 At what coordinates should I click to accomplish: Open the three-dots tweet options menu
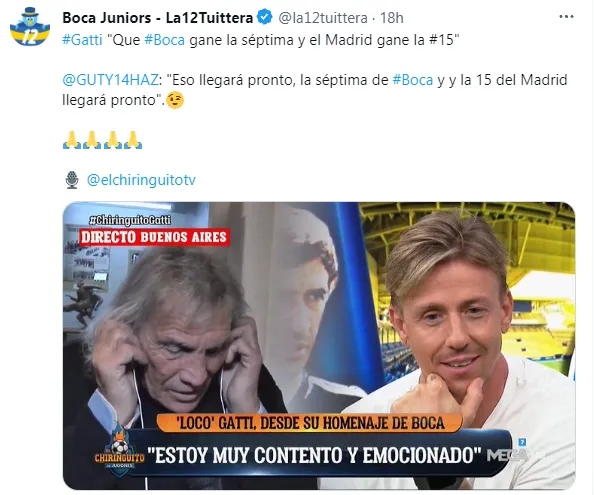566,17
